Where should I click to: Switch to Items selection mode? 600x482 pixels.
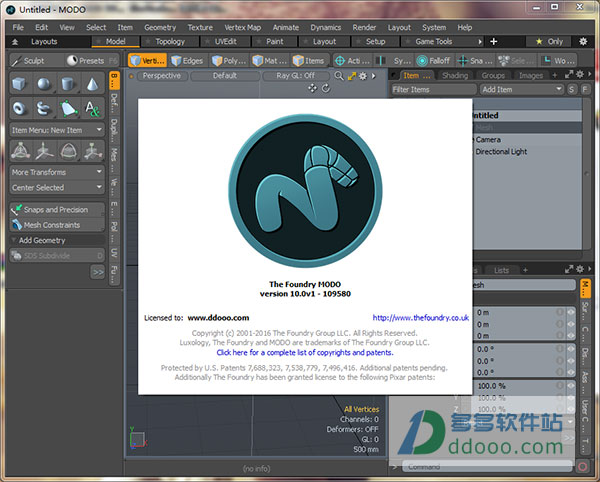click(309, 60)
